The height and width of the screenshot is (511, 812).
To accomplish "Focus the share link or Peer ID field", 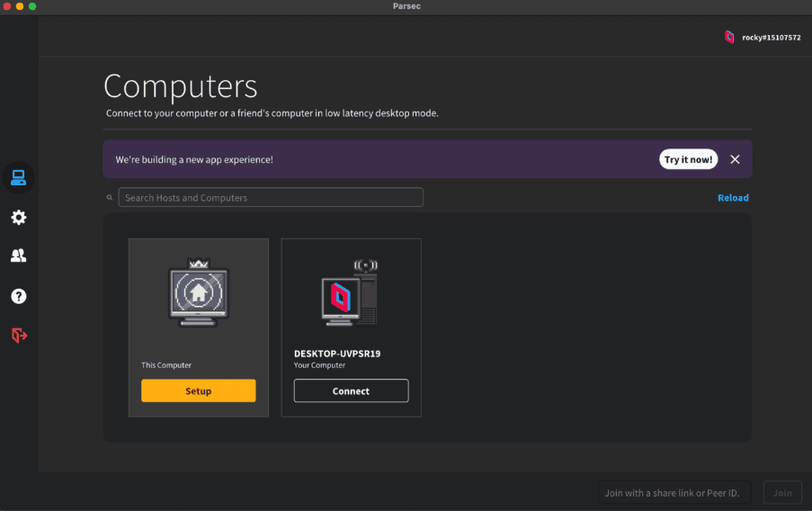I will (x=674, y=493).
